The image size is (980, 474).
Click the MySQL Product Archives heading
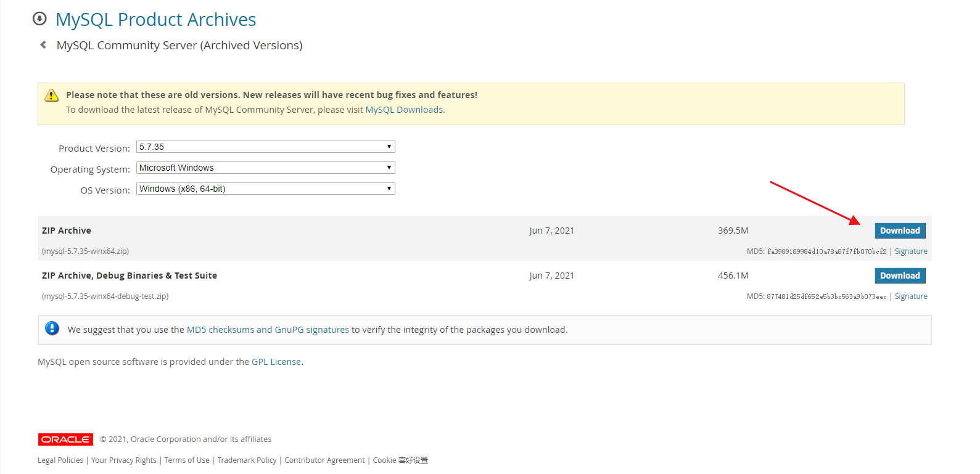tap(156, 20)
